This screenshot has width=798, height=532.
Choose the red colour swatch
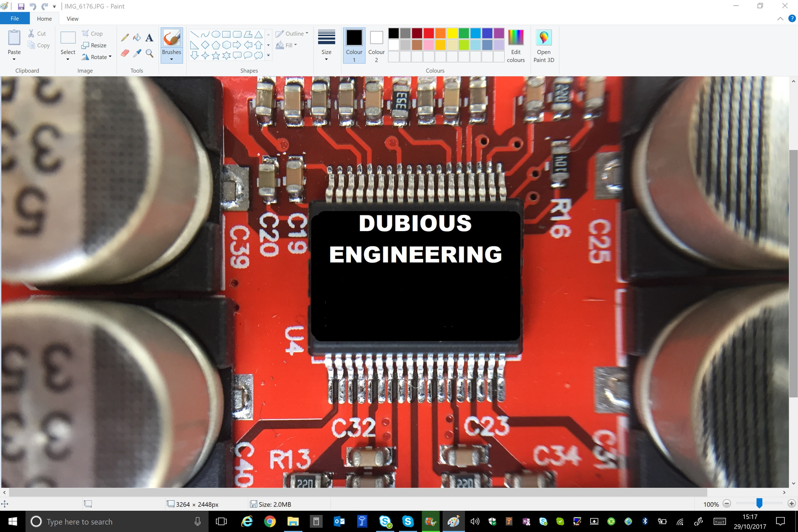tap(429, 33)
